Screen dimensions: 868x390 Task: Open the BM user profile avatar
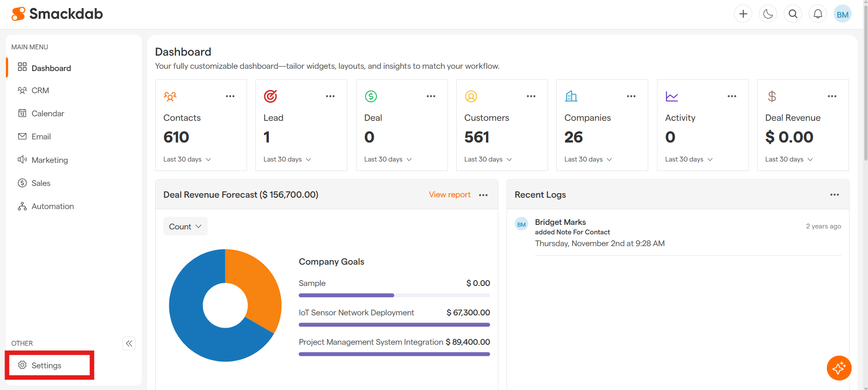pyautogui.click(x=842, y=14)
